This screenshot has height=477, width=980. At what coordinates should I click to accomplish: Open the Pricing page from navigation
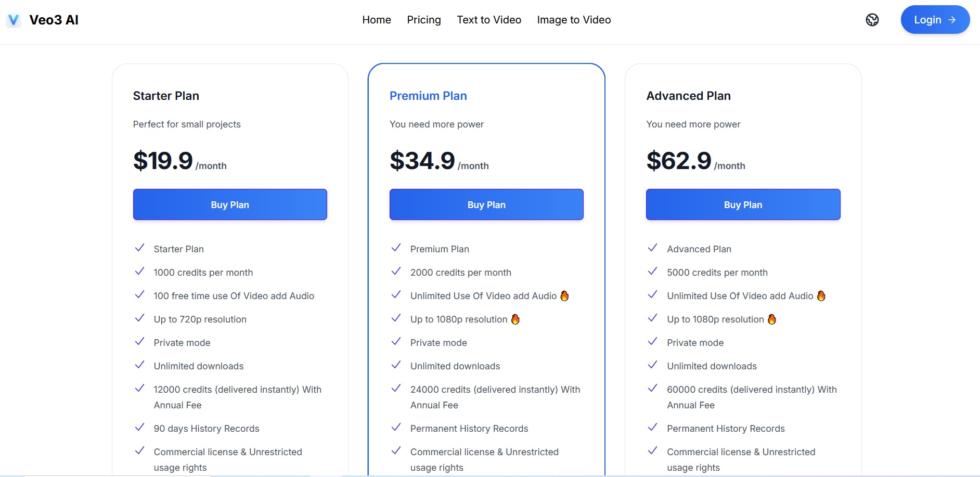tap(424, 20)
